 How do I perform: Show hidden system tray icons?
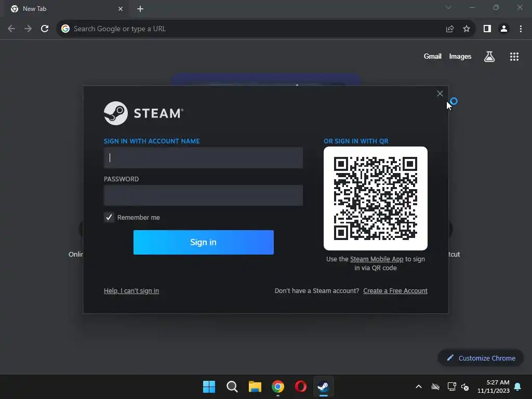coord(419,387)
